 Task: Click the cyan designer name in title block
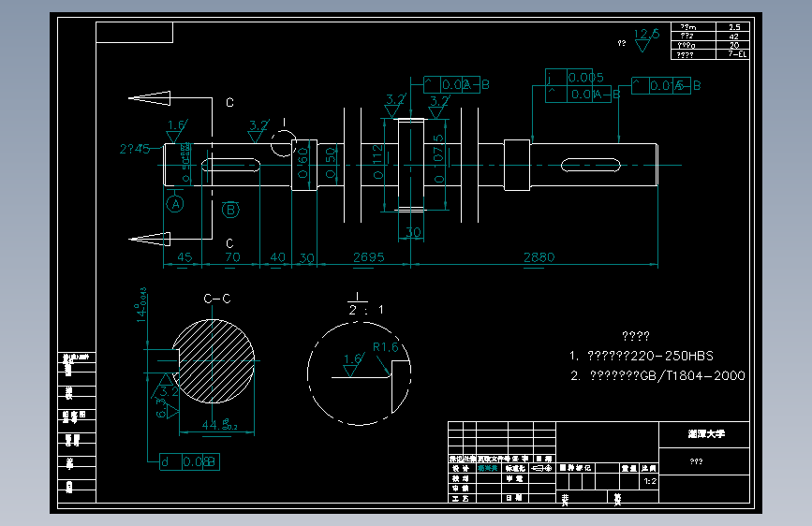(x=488, y=468)
